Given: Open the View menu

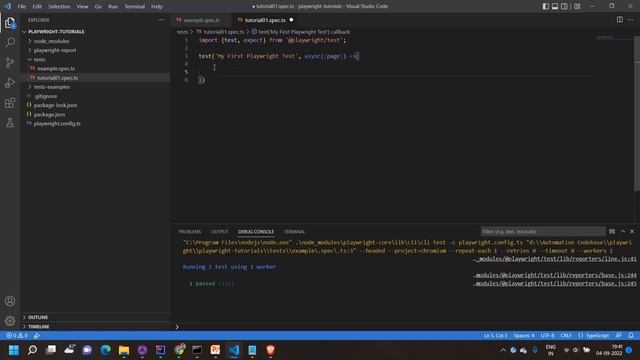Looking at the screenshot, I should [x=82, y=7].
